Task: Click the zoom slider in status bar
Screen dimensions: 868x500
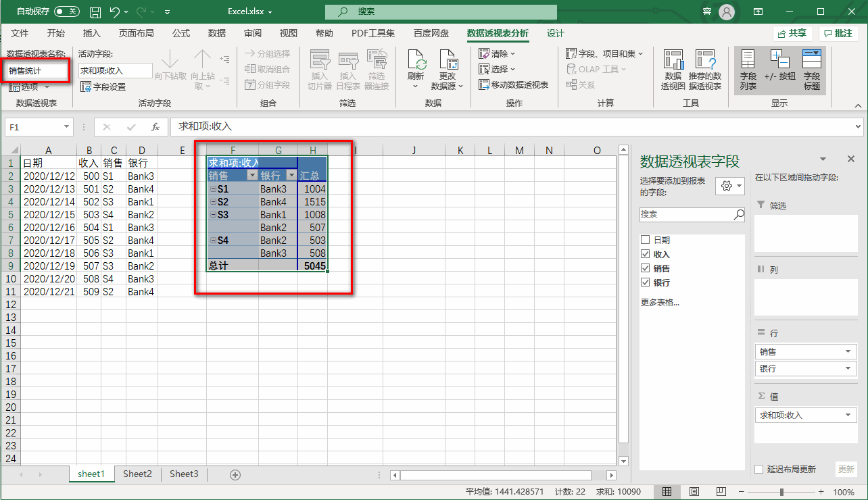Action: pos(781,492)
